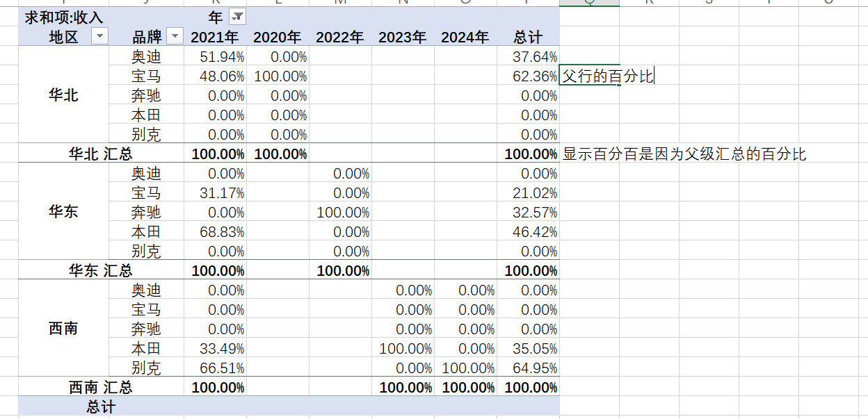Image resolution: width=868 pixels, height=419 pixels.
Task: Click the 68.83% cell
Action: (215, 231)
